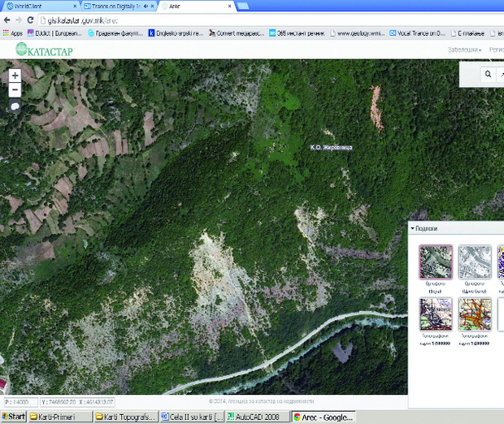Open the 365 инстант речник bookmark

pos(297,33)
